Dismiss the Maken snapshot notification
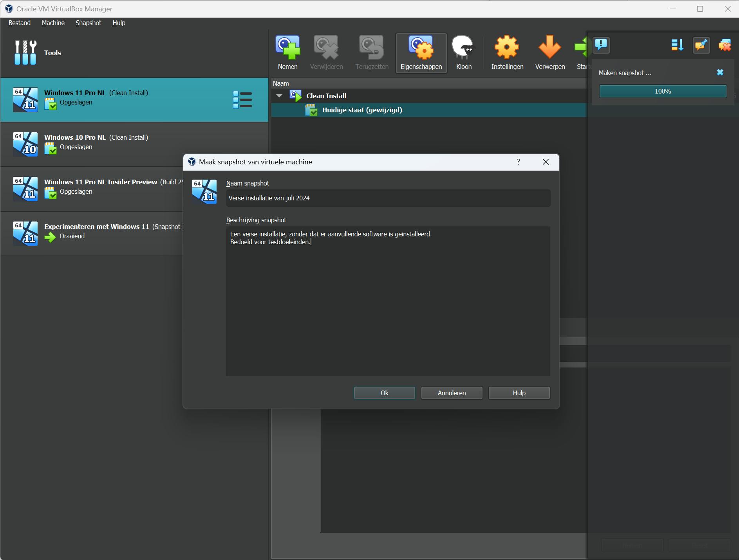 tap(720, 72)
